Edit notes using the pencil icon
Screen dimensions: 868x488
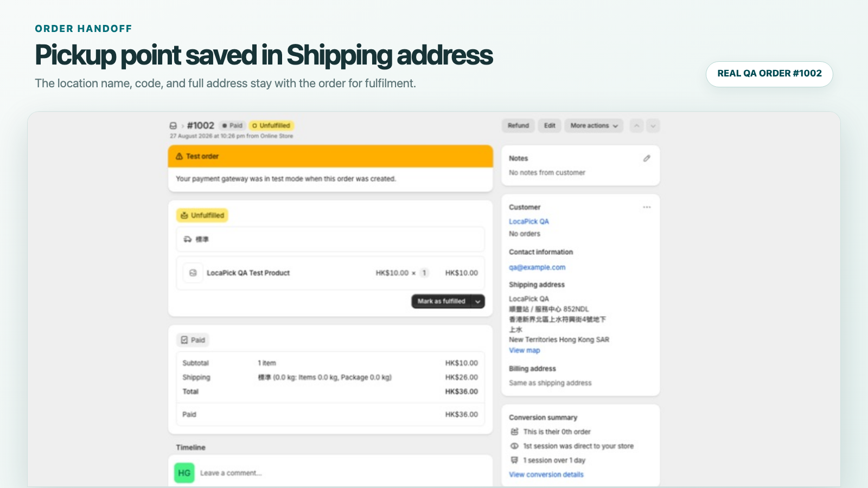coord(647,158)
